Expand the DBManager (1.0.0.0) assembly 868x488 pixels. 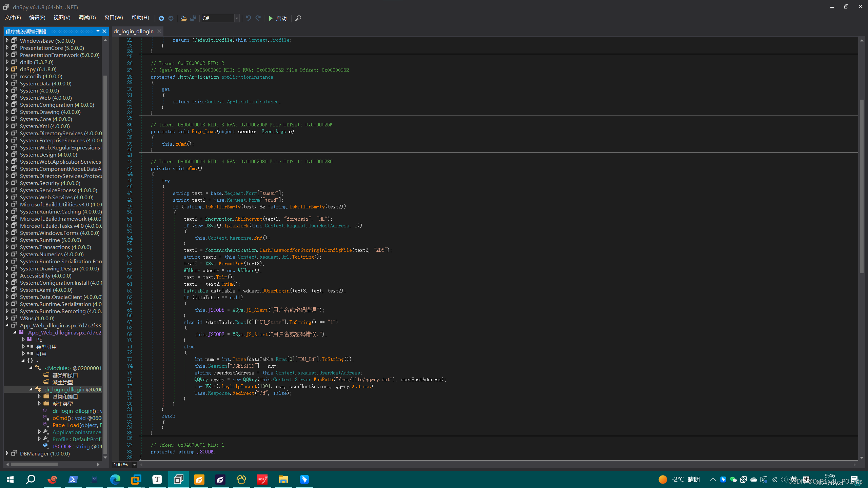[x=7, y=453]
